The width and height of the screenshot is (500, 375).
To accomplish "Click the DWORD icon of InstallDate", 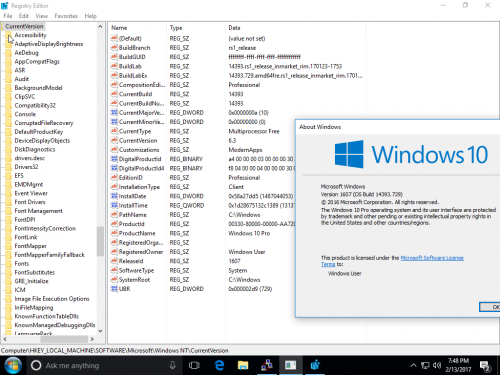I will [x=114, y=196].
